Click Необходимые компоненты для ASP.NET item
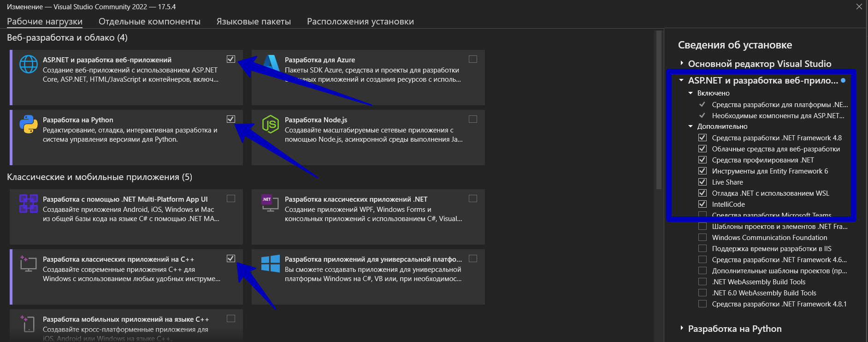The image size is (868, 342). [778, 115]
